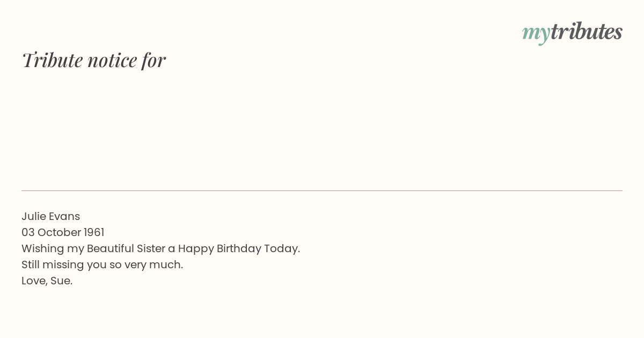644x338 pixels.
Task: Click the surname 'Evans'
Action: 64,216
